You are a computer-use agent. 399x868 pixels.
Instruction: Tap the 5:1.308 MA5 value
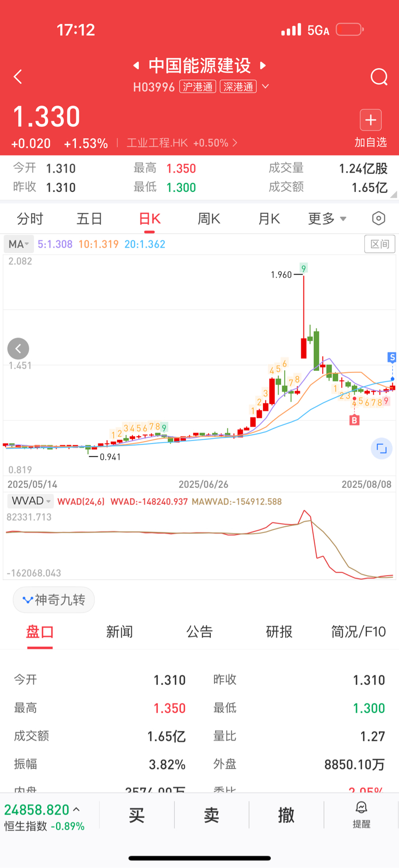tap(55, 244)
